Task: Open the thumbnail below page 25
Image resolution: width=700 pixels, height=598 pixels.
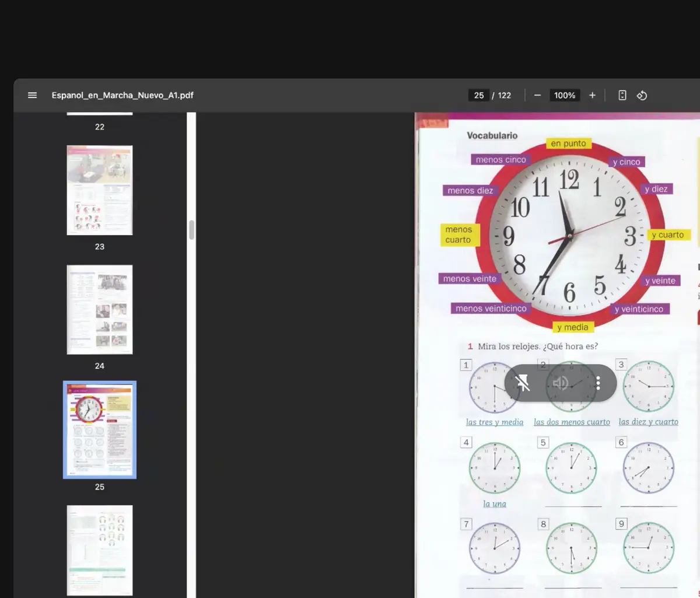Action: click(100, 550)
